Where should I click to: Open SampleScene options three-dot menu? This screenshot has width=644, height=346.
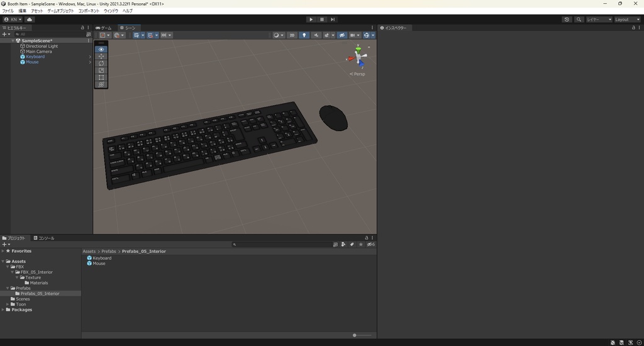[88, 41]
